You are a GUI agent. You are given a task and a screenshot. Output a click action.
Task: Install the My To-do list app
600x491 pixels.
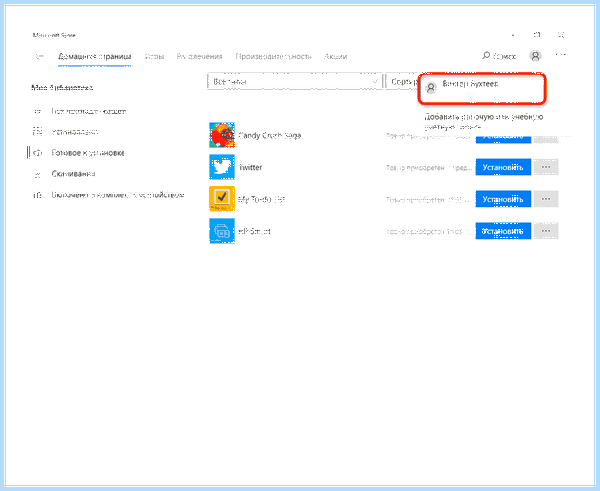[x=503, y=199]
